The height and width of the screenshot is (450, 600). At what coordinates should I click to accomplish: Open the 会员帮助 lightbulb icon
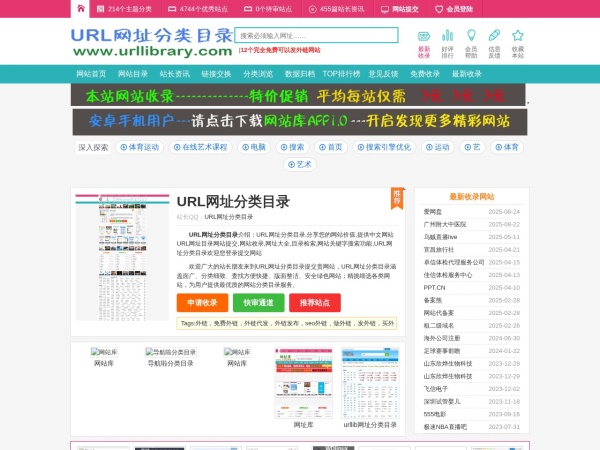471,44
